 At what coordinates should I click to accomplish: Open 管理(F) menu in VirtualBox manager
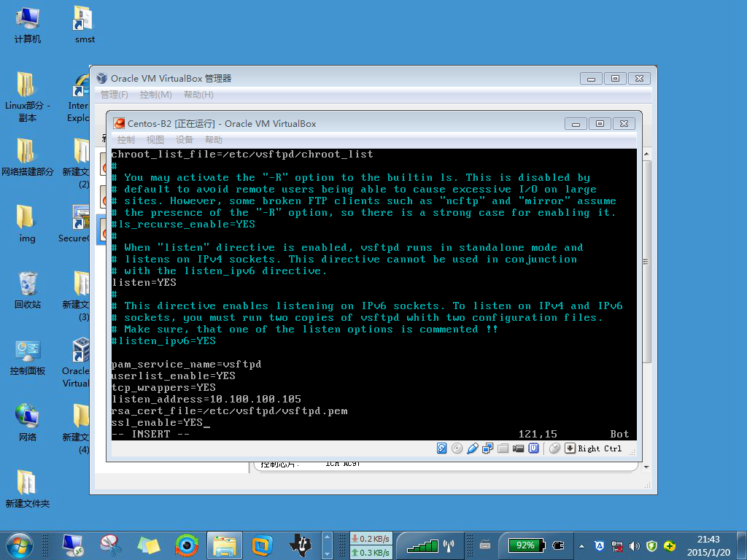click(x=115, y=95)
